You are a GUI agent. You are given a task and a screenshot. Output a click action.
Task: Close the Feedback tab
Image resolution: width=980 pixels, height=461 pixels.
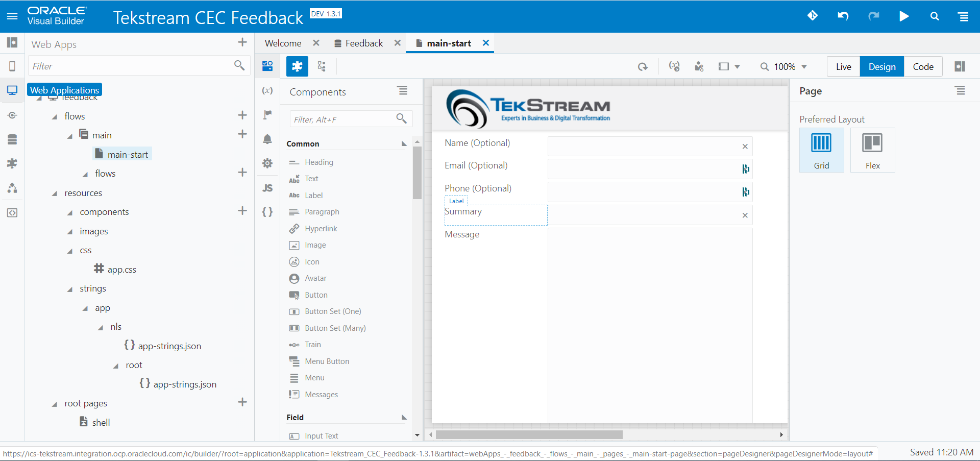click(x=397, y=43)
